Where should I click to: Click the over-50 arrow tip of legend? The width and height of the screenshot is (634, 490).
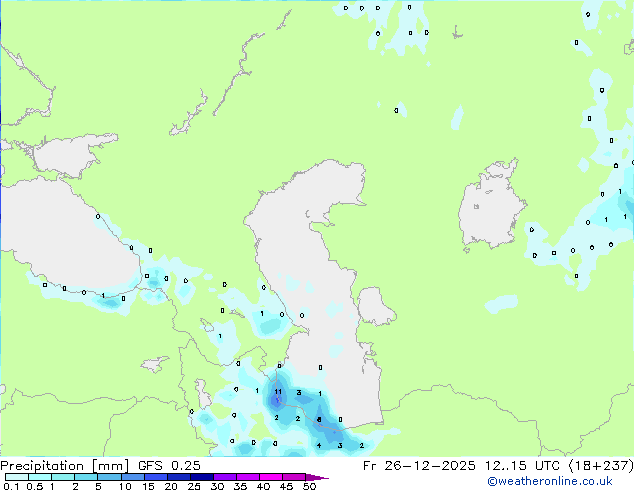[317, 477]
